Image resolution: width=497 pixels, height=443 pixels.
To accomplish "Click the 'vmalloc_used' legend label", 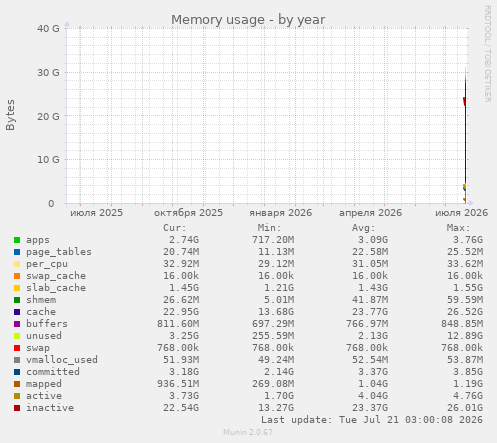I will (62, 360).
